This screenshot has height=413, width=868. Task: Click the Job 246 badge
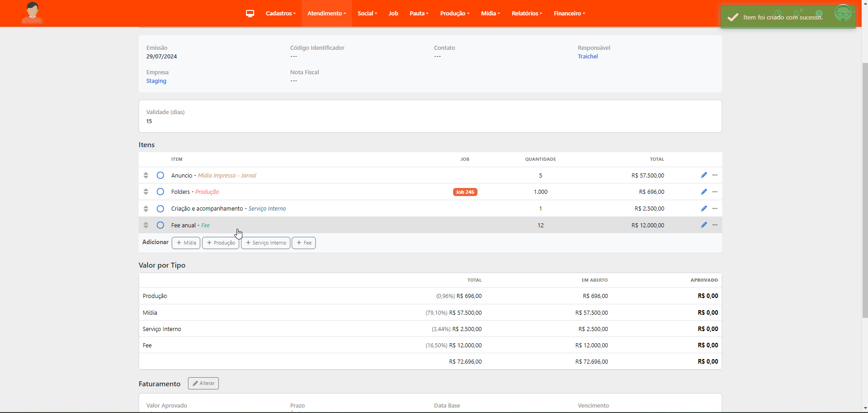pos(465,192)
